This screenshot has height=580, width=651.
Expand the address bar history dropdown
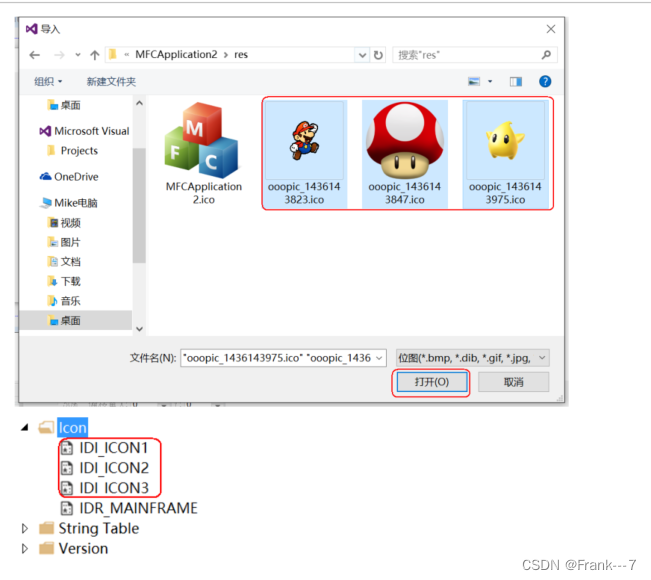click(x=362, y=55)
